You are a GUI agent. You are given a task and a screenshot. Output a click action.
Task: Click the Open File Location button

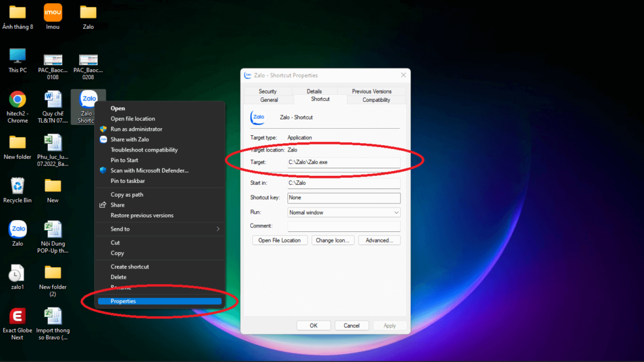pyautogui.click(x=279, y=240)
